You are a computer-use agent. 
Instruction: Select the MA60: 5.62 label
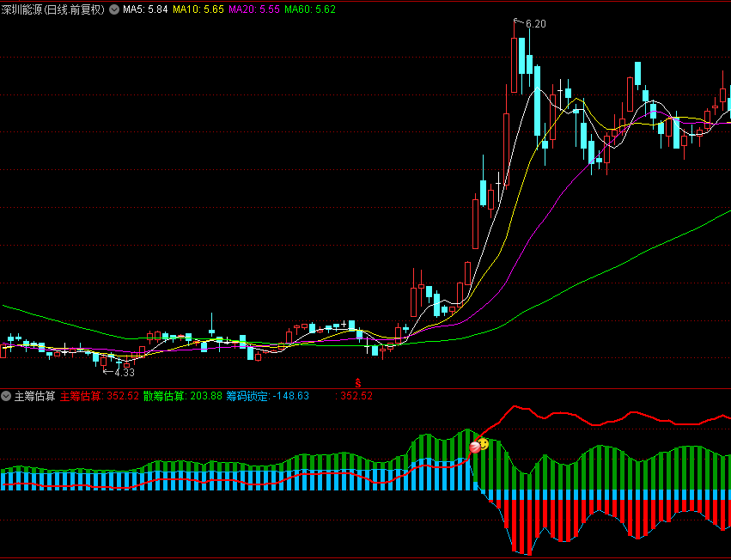[x=310, y=9]
